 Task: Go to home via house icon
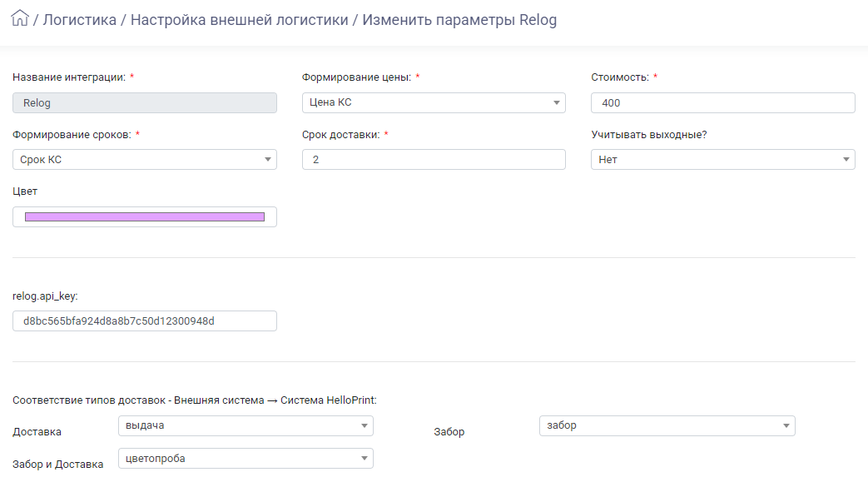coord(19,18)
